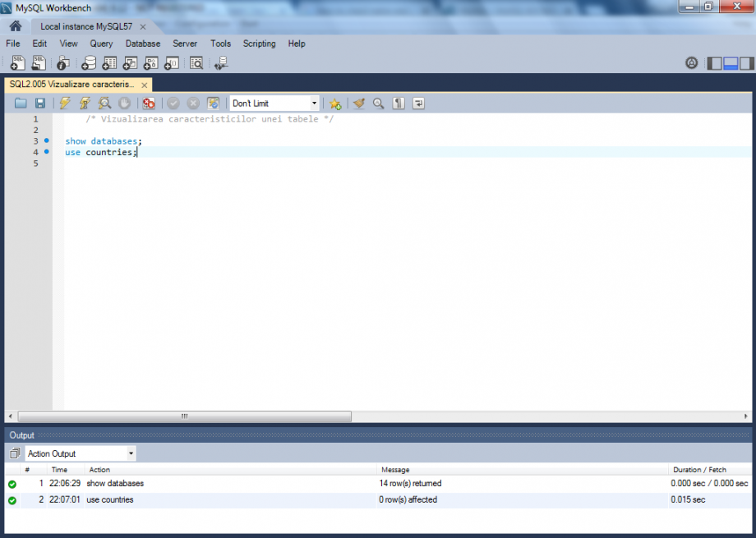This screenshot has height=538, width=756.
Task: Run EXPLAIN on current statement icon
Action: click(x=104, y=103)
